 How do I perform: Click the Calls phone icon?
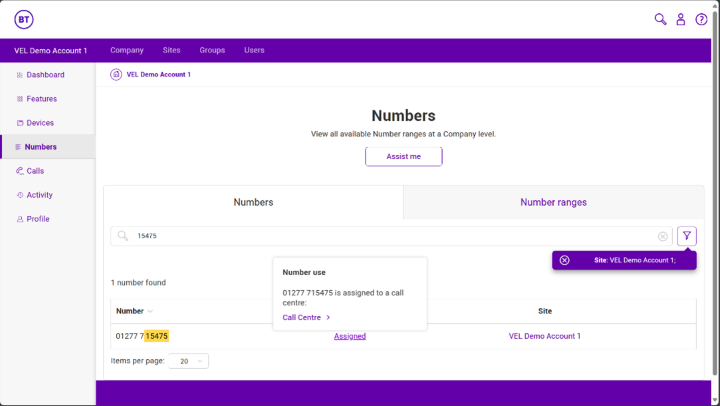(20, 171)
